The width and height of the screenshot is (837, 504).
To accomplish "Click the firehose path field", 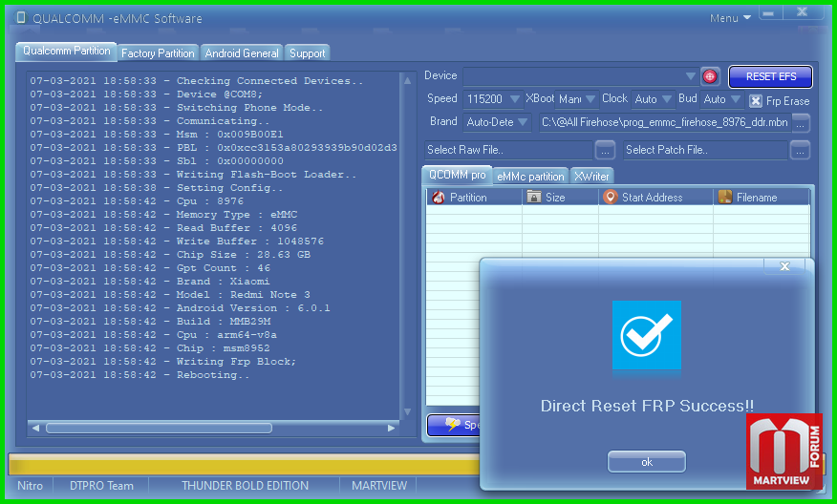I will point(665,123).
